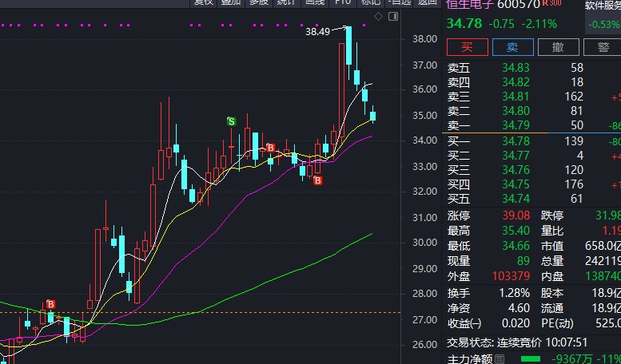Click the 净资 value 4.60
The width and height of the screenshot is (621, 364).
519,308
